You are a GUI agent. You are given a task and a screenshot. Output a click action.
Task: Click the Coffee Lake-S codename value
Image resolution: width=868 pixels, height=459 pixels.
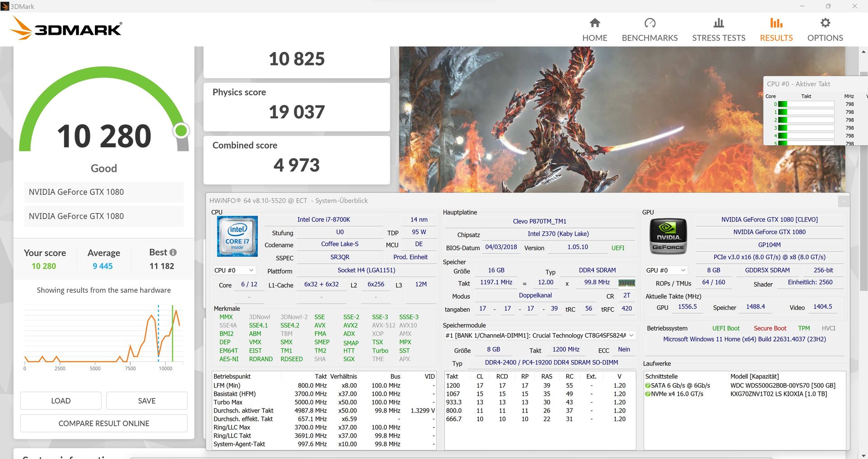point(340,244)
